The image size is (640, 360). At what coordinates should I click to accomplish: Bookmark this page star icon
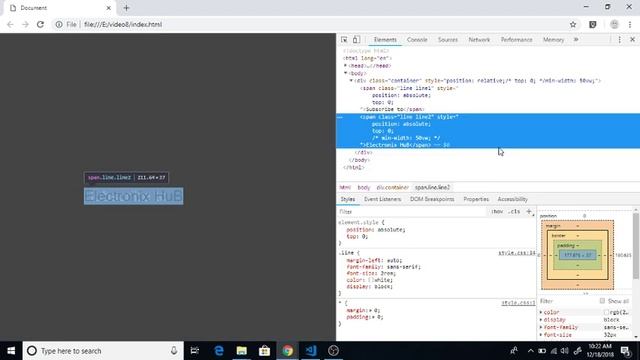coord(573,24)
